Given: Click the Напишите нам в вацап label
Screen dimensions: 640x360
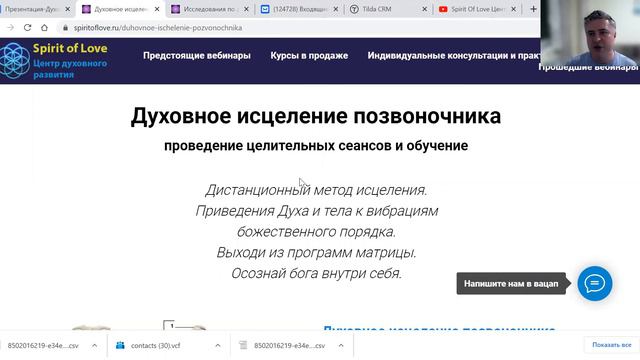Looking at the screenshot, I should 511,284.
